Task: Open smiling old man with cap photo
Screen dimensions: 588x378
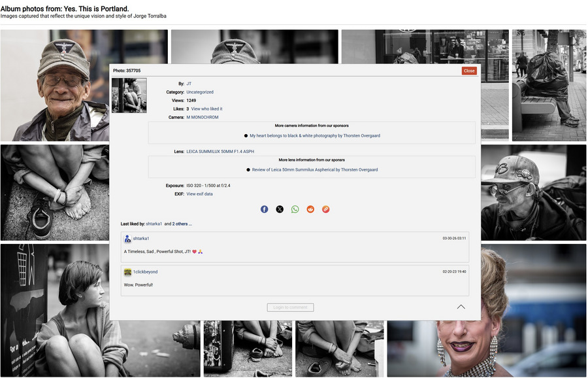Action: click(56, 85)
